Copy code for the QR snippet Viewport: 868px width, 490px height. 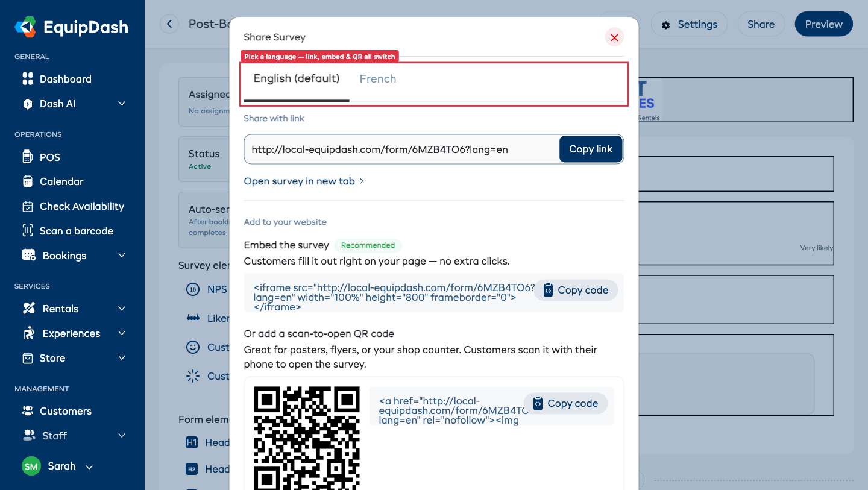point(565,403)
